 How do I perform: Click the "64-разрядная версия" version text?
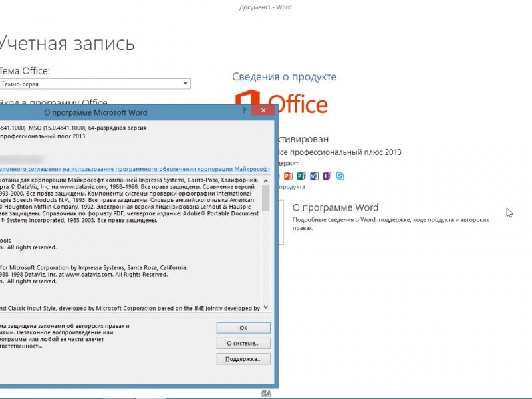[118, 128]
